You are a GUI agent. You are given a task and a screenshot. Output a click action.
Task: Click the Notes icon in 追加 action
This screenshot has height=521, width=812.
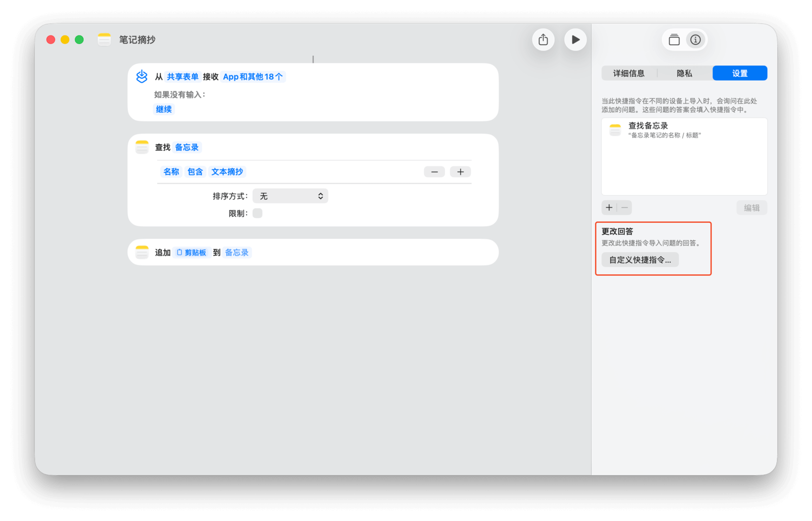coord(142,252)
